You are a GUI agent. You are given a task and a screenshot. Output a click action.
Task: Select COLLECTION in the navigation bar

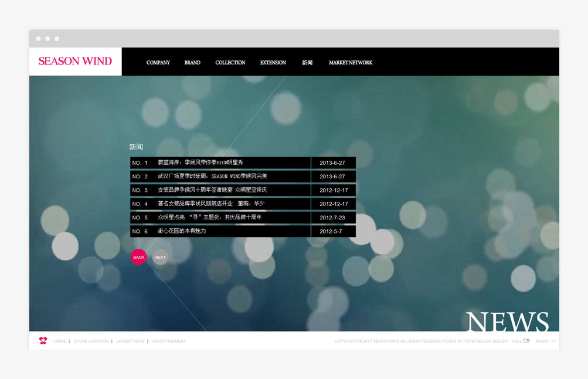[x=230, y=63]
